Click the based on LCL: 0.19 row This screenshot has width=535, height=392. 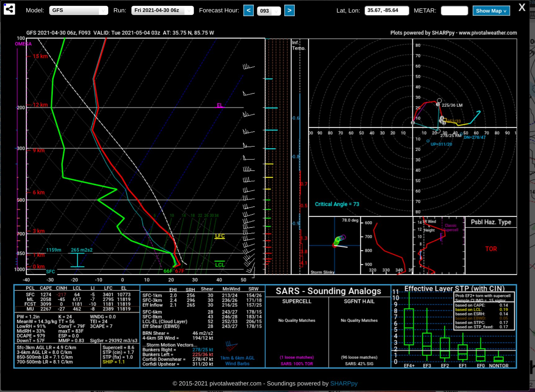pyautogui.click(x=482, y=310)
